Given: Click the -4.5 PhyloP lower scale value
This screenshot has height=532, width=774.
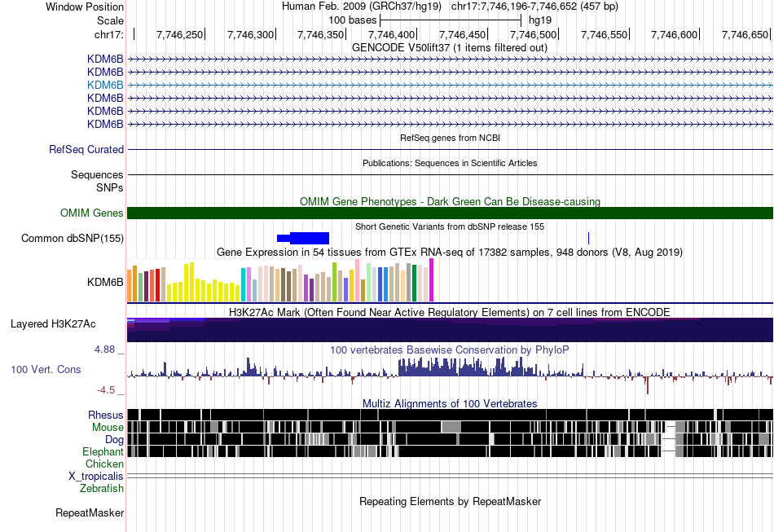Looking at the screenshot, I should point(106,390).
